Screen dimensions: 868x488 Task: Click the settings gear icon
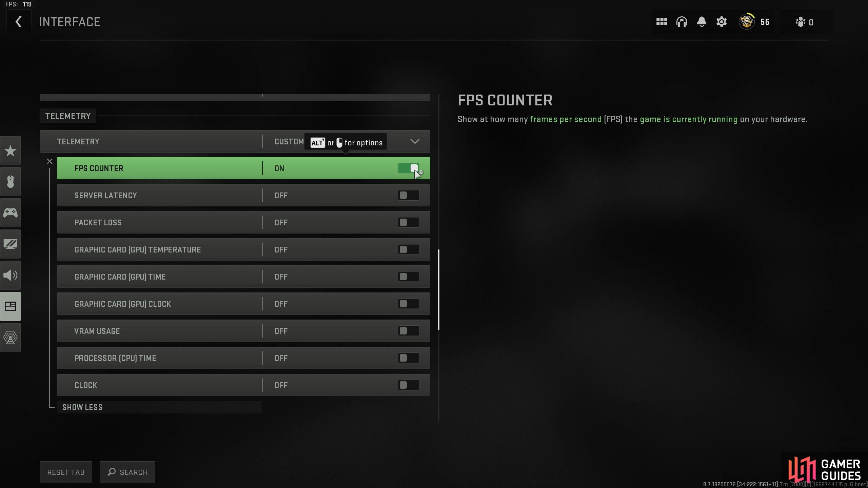pos(722,22)
